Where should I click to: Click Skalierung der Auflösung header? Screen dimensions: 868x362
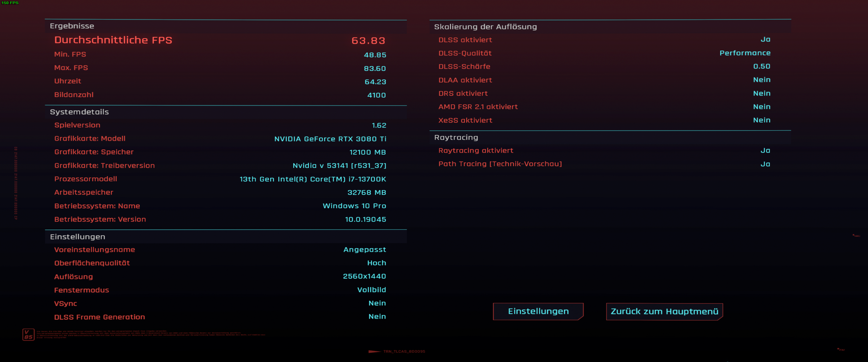click(x=485, y=27)
